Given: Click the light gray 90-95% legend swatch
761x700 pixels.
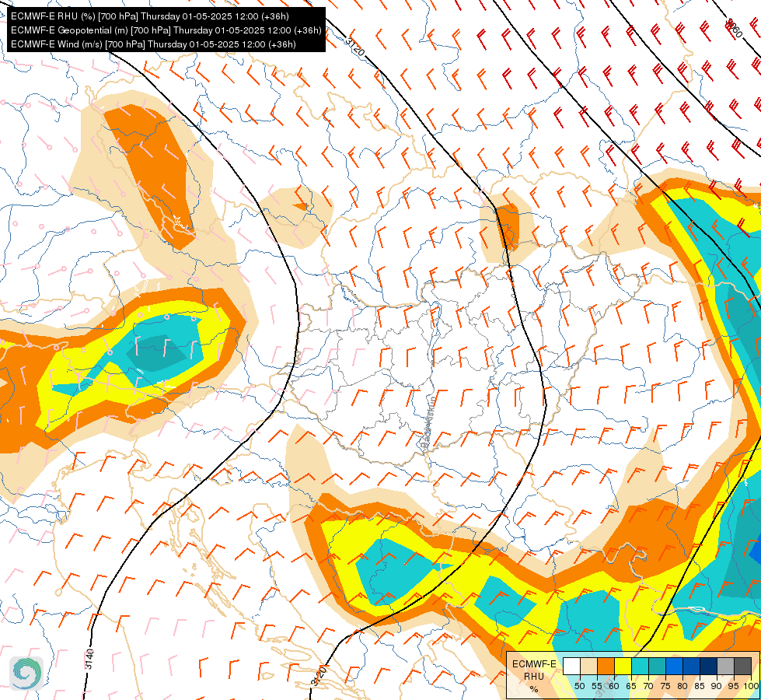Looking at the screenshot, I should [725, 666].
